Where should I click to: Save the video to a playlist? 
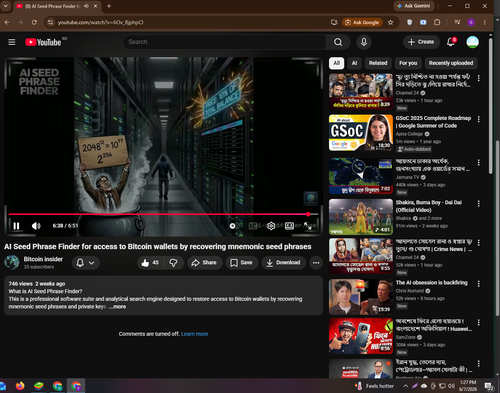[x=241, y=263]
